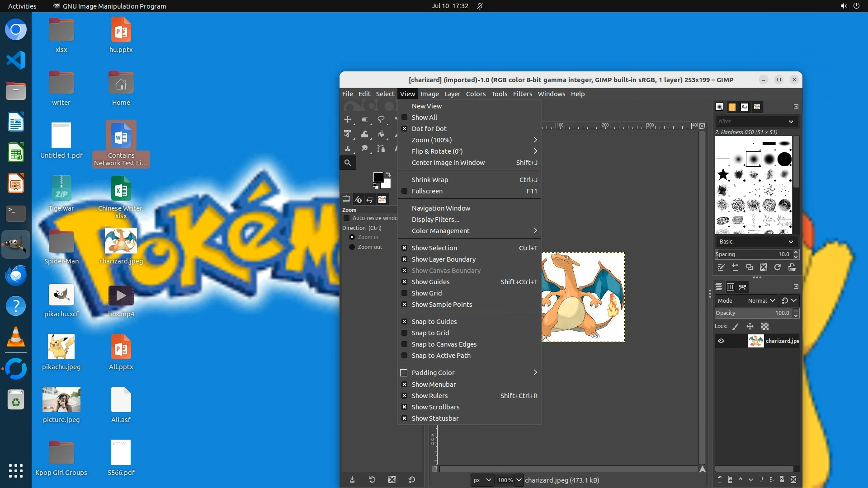This screenshot has width=868, height=488.
Task: Select the Rectangle Select tool
Action: pos(364,119)
